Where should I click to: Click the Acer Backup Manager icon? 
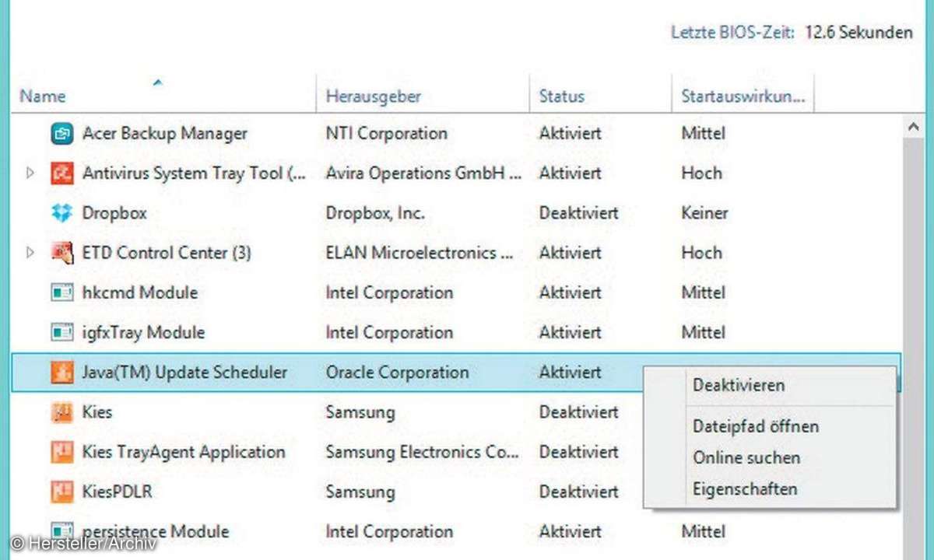(61, 134)
